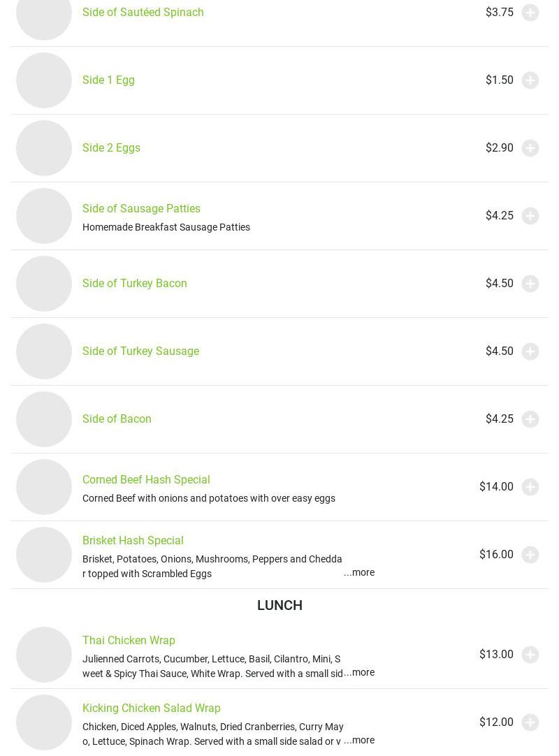Show more of Thai Chicken Wrap description
The width and height of the screenshot is (559, 756).
tap(359, 672)
